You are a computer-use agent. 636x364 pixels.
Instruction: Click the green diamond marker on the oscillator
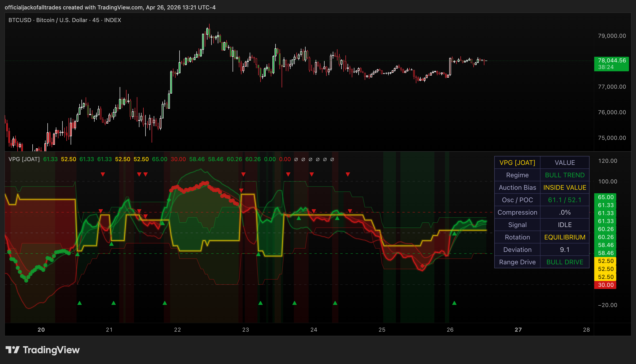click(x=169, y=200)
